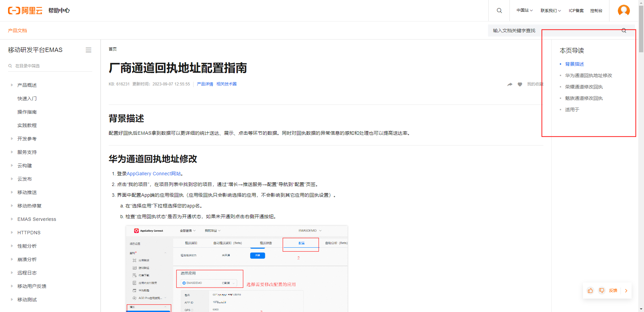Expand the 服务支持 tree node arrow
This screenshot has width=644, height=312.
coord(12,152)
